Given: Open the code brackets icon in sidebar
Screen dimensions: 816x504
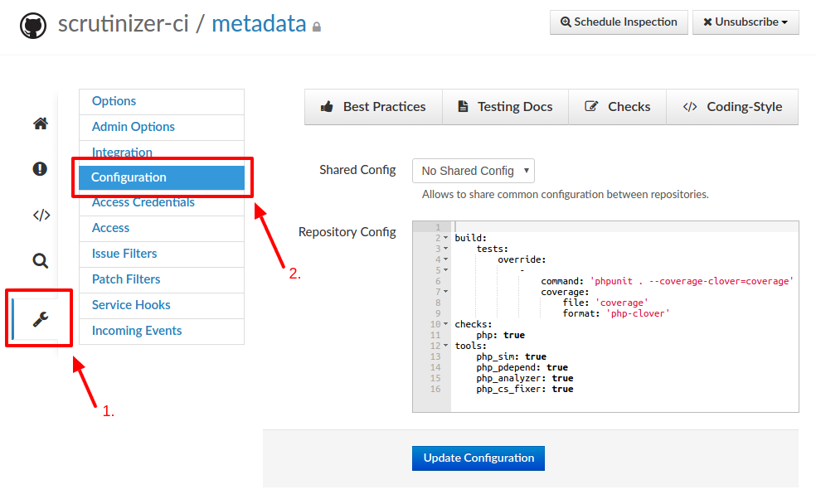Looking at the screenshot, I should click(x=41, y=215).
